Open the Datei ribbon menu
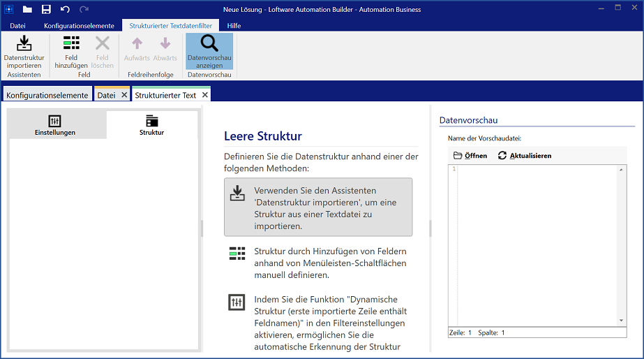Image resolution: width=644 pixels, height=359 pixels. pyautogui.click(x=17, y=26)
